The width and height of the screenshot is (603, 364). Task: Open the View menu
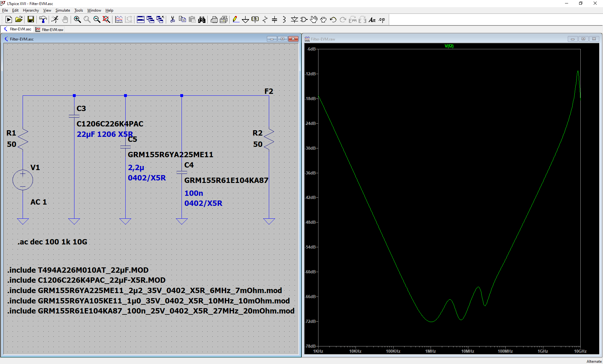point(47,10)
